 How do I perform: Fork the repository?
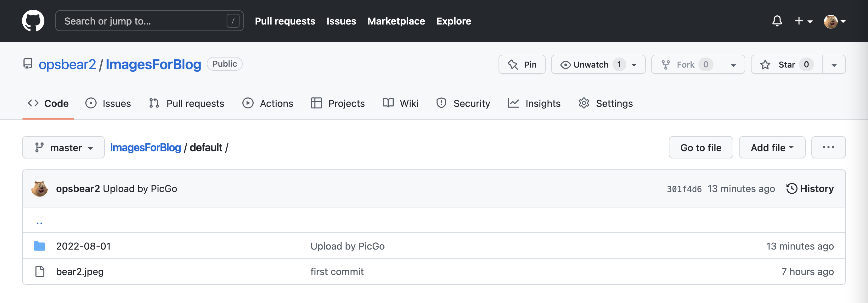click(686, 64)
